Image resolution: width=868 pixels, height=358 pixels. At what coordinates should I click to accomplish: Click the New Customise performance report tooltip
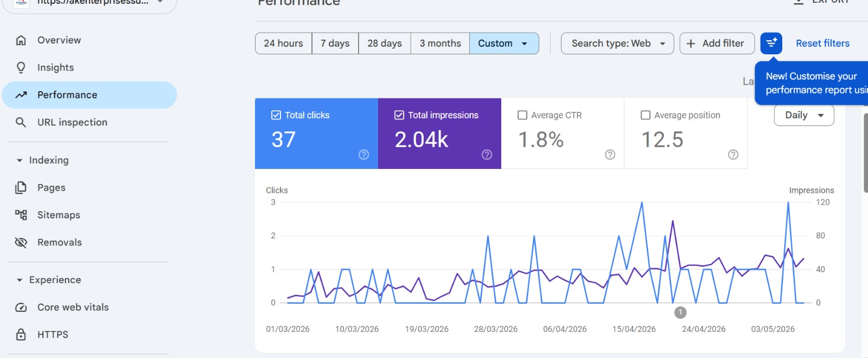[x=812, y=83]
